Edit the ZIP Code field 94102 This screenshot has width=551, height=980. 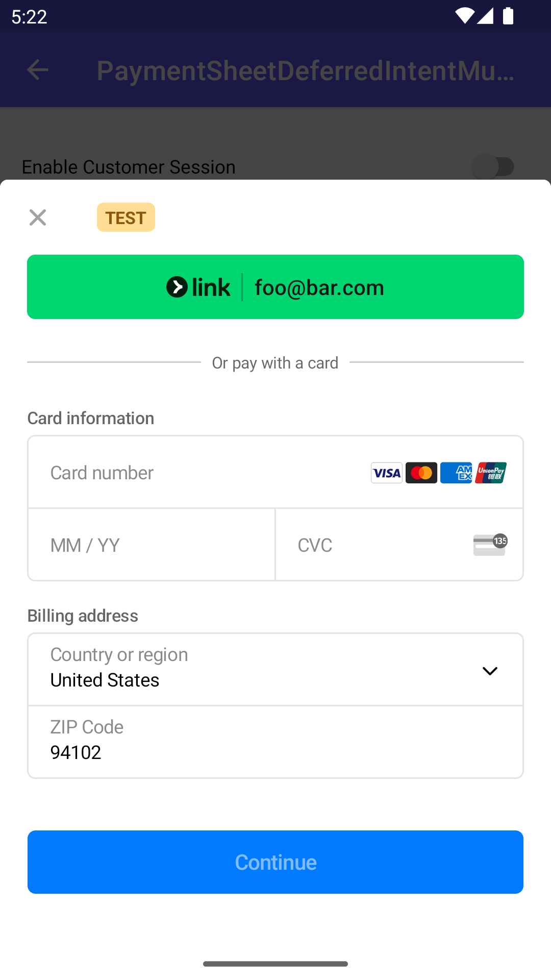[x=275, y=742]
